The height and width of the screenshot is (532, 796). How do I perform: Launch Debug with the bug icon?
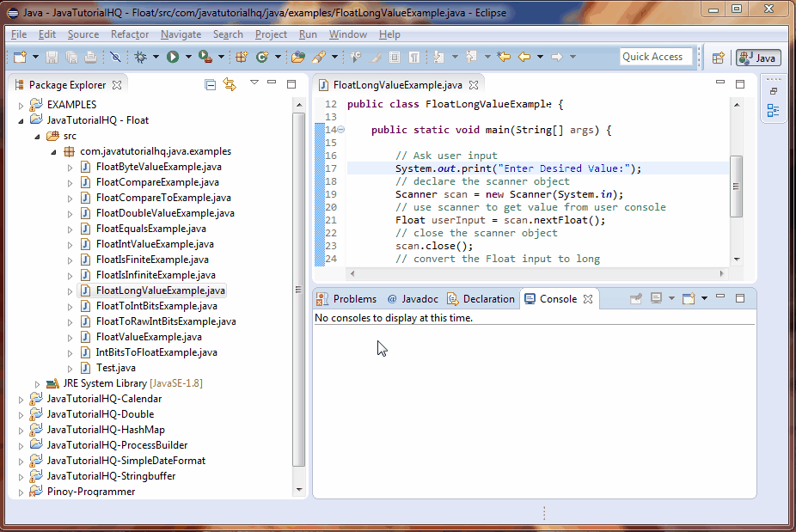tap(141, 57)
